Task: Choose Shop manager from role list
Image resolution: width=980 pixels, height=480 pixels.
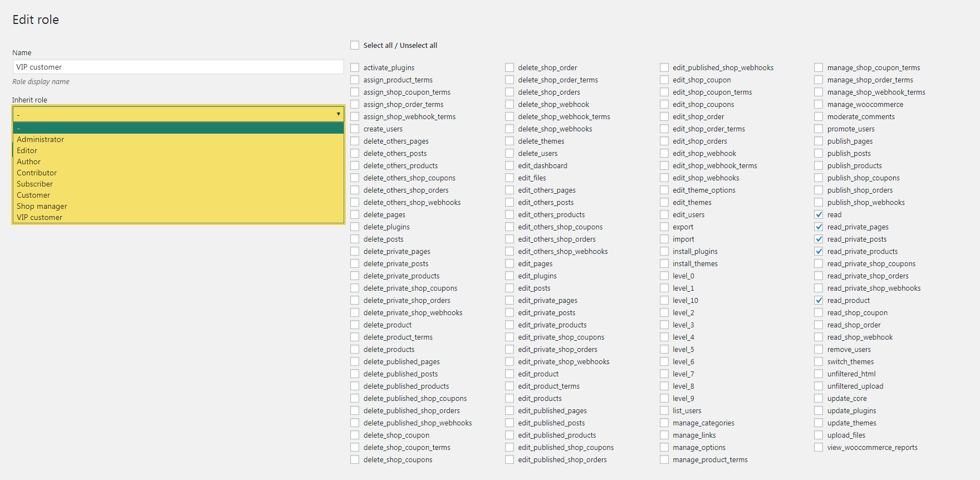Action: [178, 206]
